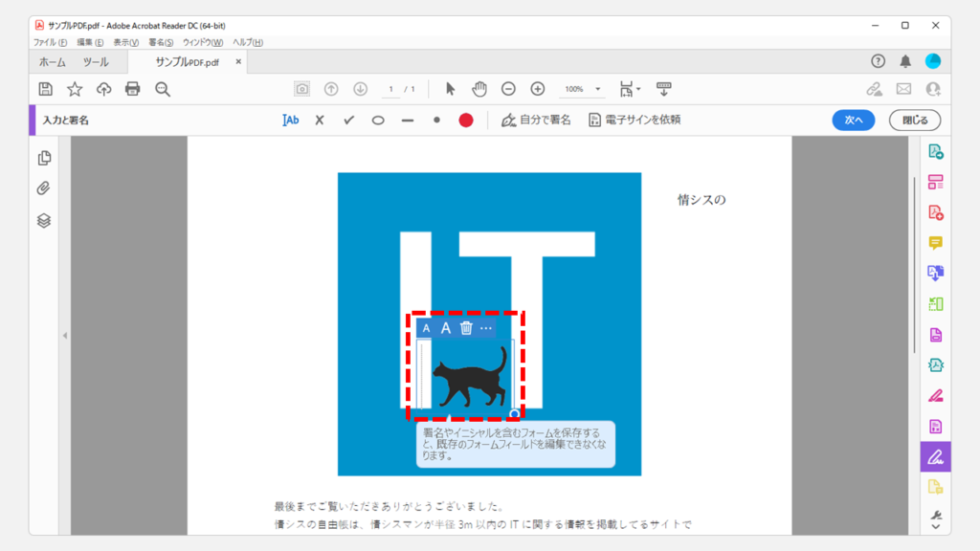Select the hand pan tool
Screen dimensions: 980x551
[x=479, y=89]
